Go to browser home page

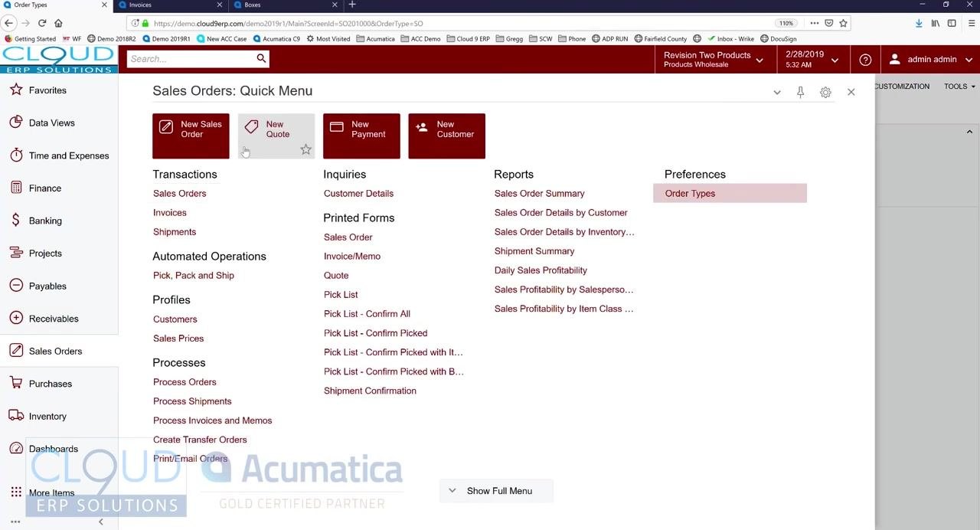[59, 23]
